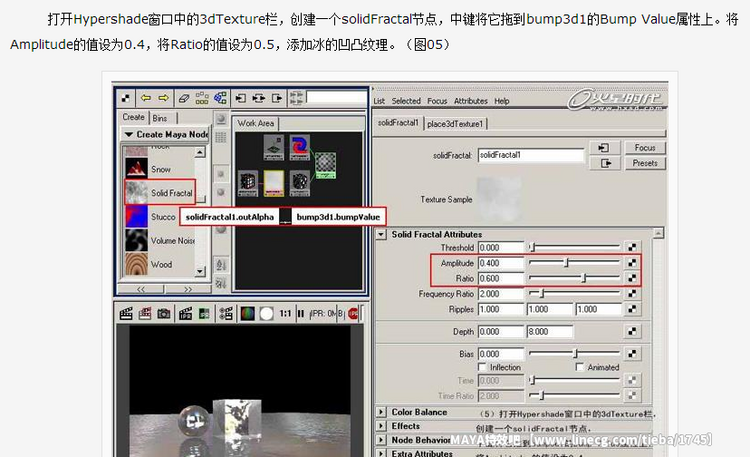Collapse the Solid Fractal Attributes section
750x457 pixels.
click(x=381, y=234)
